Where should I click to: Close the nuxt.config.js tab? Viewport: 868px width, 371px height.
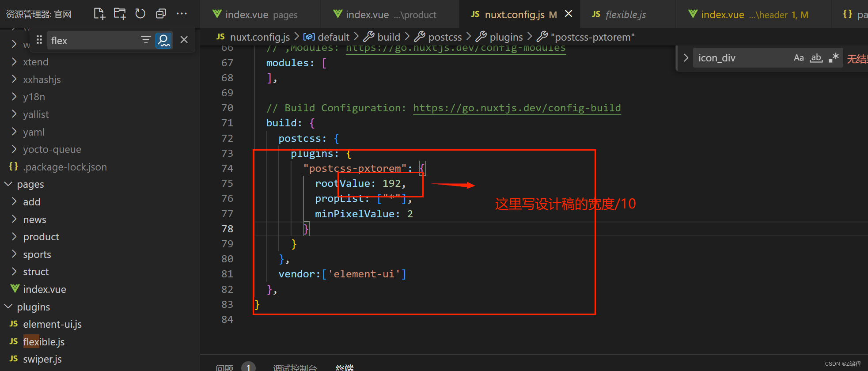point(569,14)
